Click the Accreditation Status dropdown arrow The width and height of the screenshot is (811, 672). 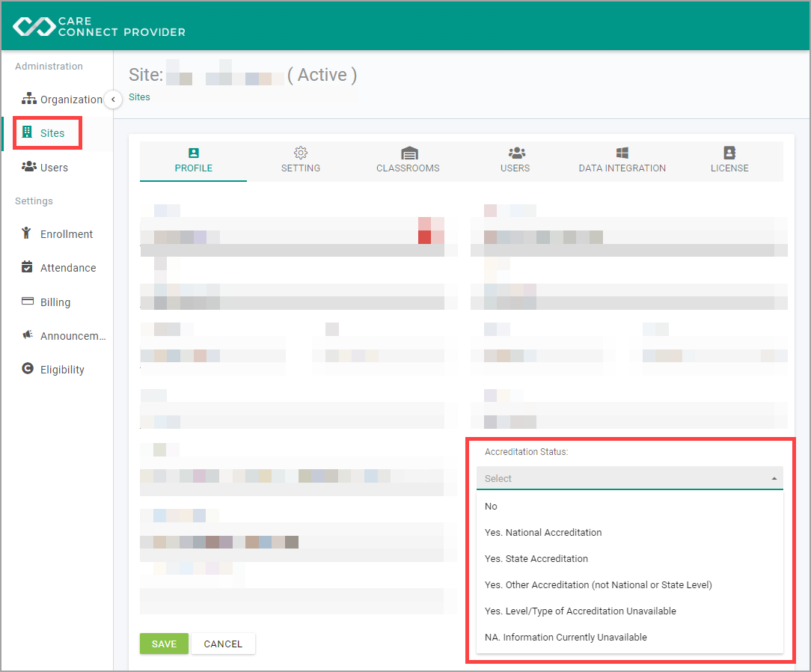tap(774, 479)
